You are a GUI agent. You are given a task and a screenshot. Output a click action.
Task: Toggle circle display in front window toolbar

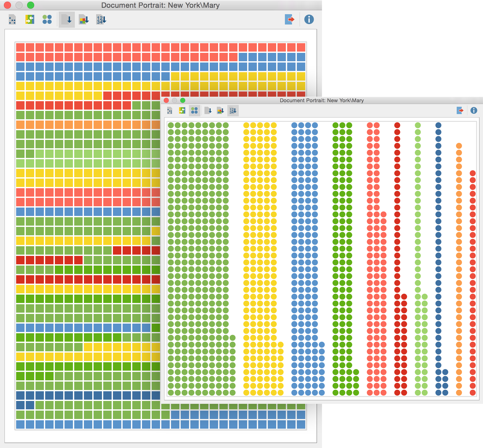194,111
